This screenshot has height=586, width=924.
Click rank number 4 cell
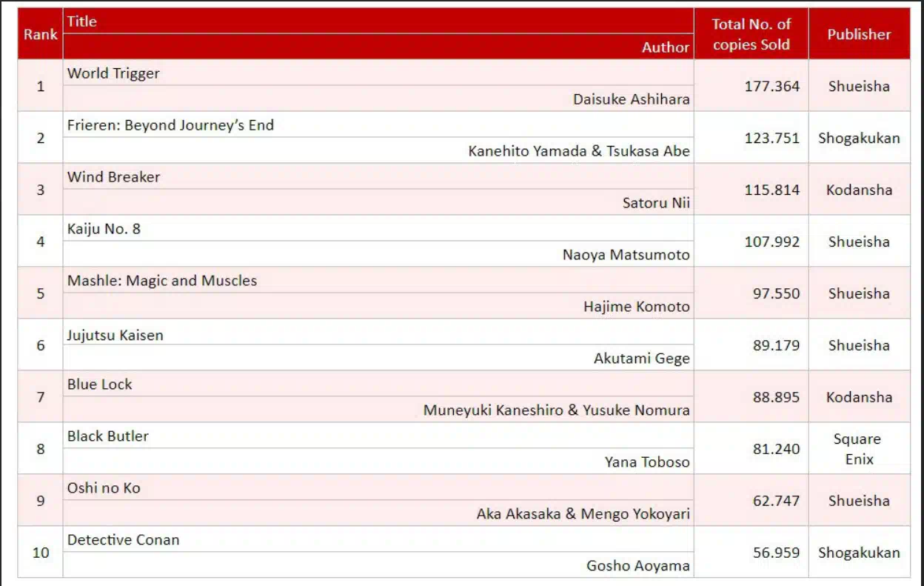[x=40, y=242]
